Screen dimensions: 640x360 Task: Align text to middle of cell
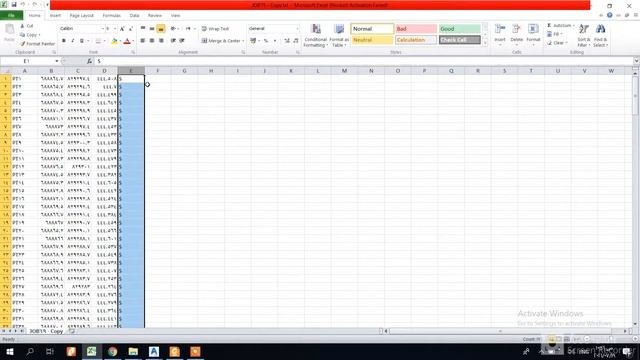pyautogui.click(x=152, y=29)
